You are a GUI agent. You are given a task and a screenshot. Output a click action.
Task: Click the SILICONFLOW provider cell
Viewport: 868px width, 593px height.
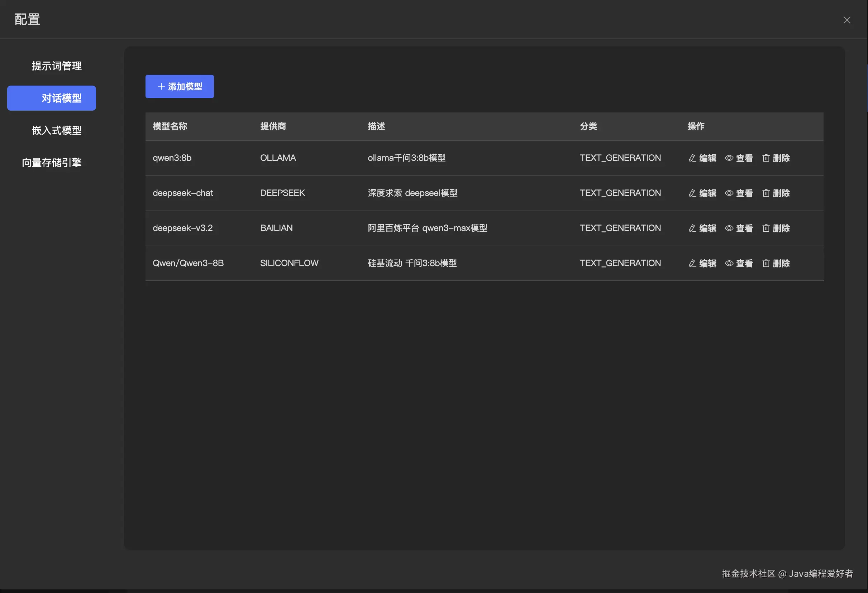(x=289, y=264)
